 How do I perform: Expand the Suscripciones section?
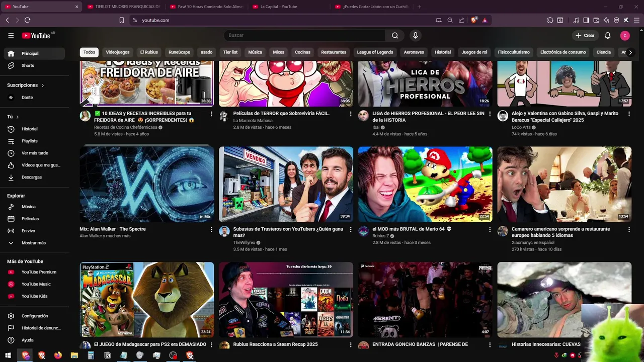[x=26, y=85]
